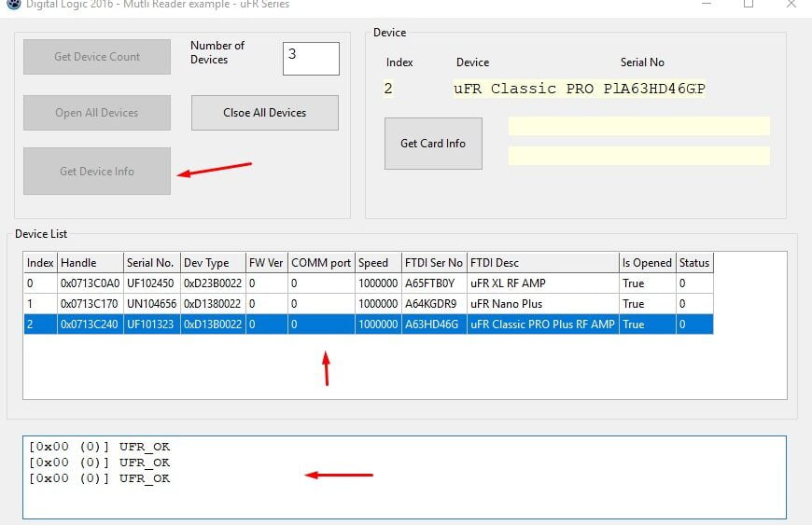Image resolution: width=812 pixels, height=525 pixels.
Task: Click the Open All Devices button
Action: tap(97, 112)
